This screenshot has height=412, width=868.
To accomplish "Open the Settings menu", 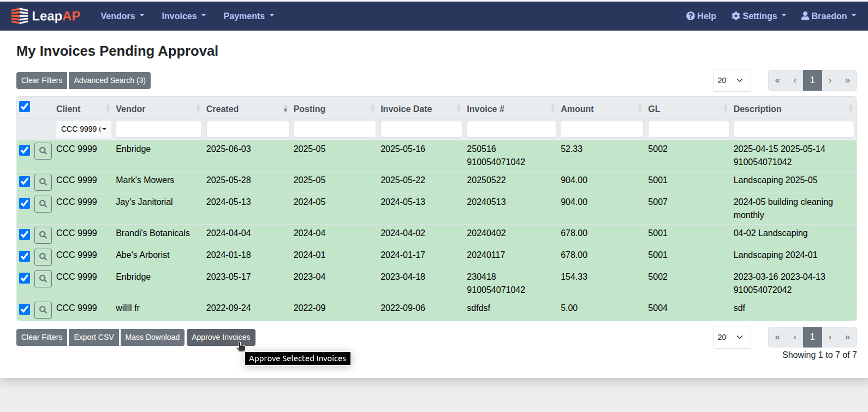I will tap(759, 16).
